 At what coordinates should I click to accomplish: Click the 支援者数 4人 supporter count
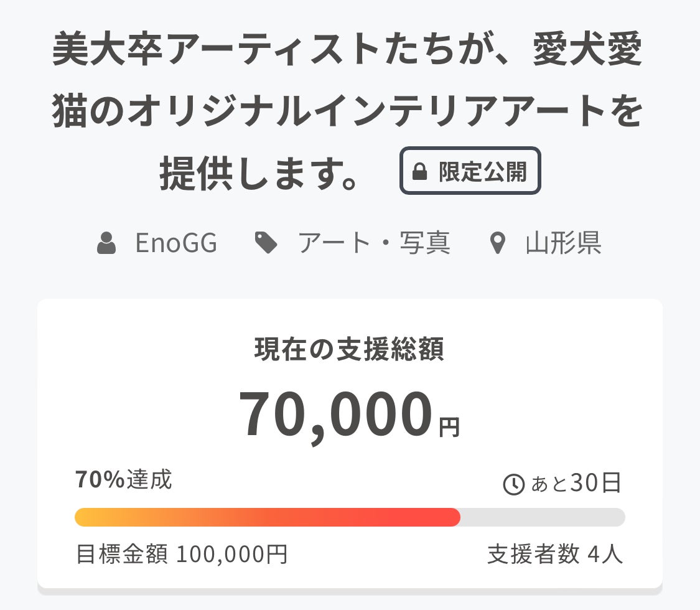point(555,553)
